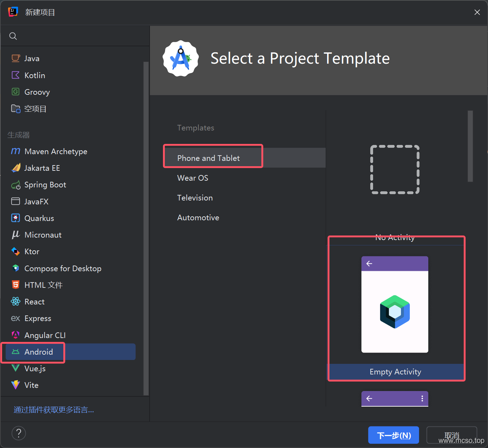Click the IntelliJ IDEA title bar icon
488x448 pixels.
point(13,12)
